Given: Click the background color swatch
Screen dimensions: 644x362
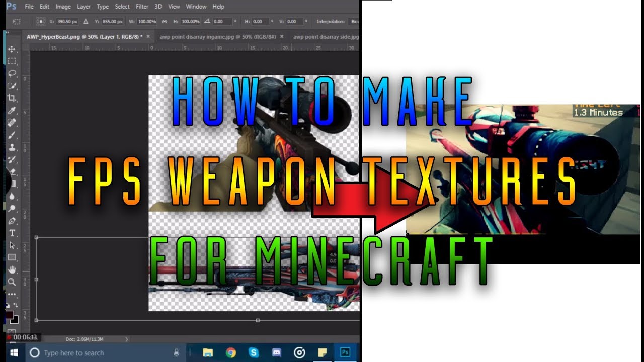Looking at the screenshot, I should pyautogui.click(x=15, y=320).
